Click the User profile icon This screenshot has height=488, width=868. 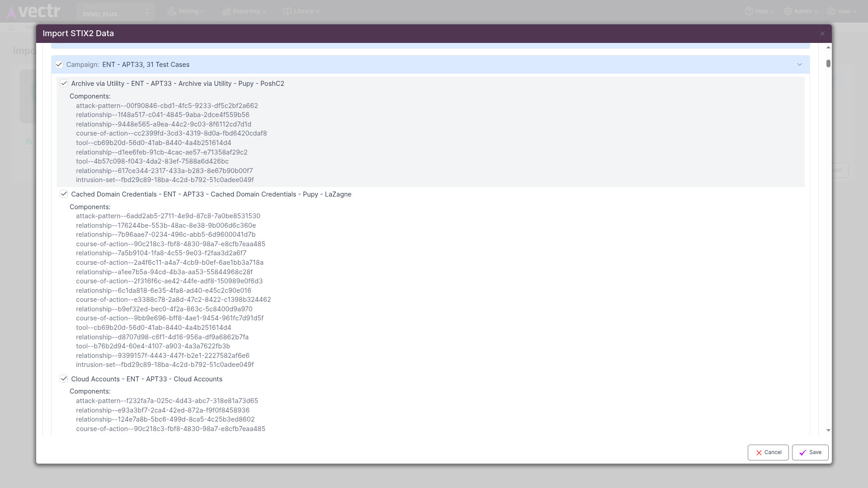click(x=831, y=11)
